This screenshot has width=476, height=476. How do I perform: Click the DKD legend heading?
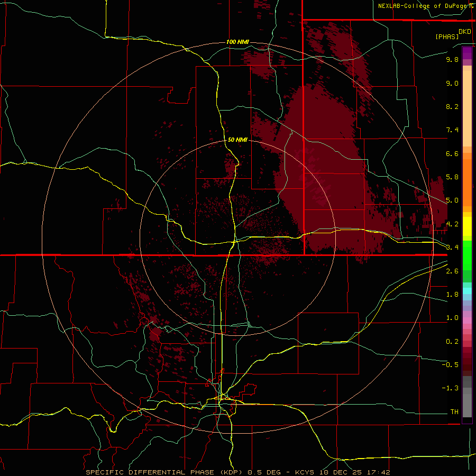pos(465,32)
